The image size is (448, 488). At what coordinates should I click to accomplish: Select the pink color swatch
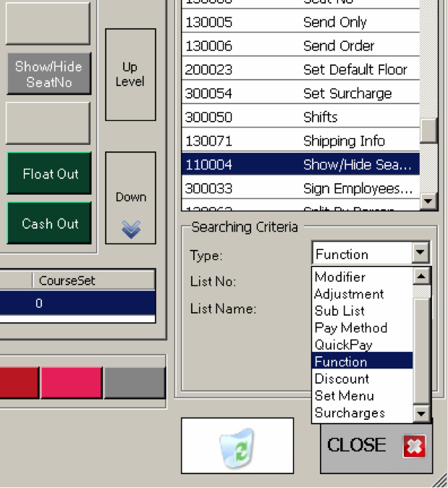[71, 383]
